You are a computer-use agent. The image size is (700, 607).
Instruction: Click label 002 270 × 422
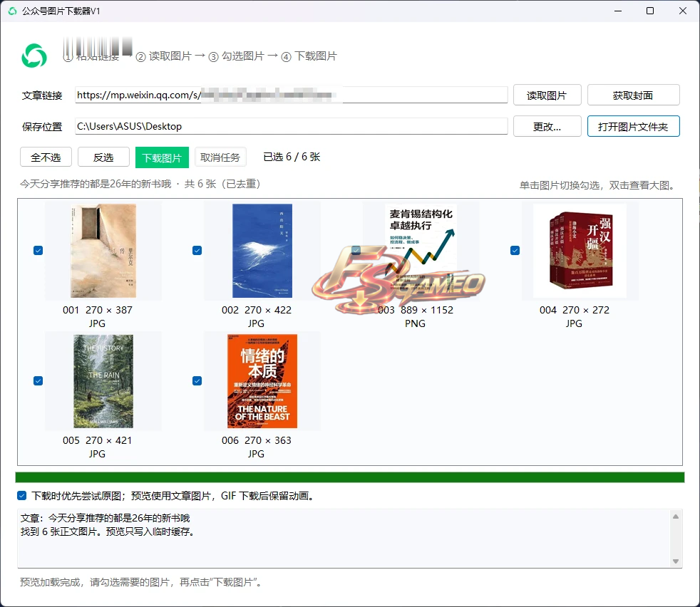pyautogui.click(x=256, y=310)
